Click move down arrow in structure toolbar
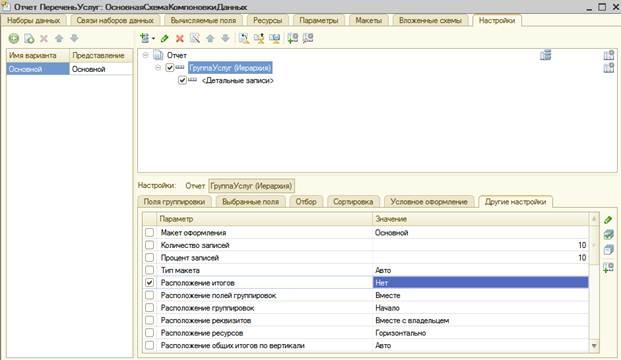 [x=225, y=38]
